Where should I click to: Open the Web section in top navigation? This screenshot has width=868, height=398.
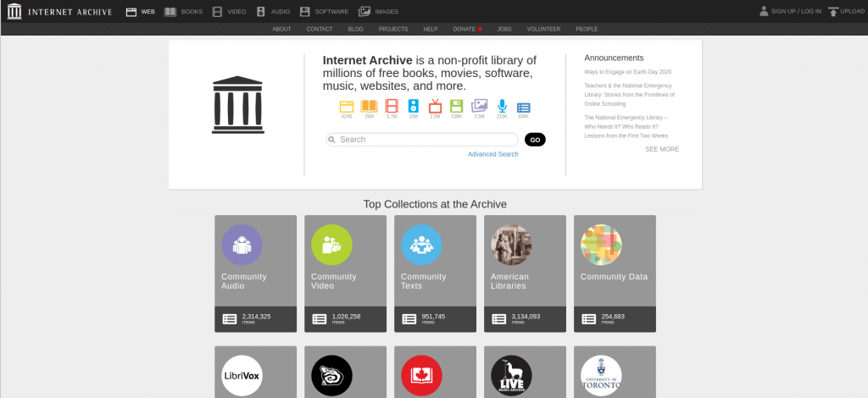[x=141, y=12]
